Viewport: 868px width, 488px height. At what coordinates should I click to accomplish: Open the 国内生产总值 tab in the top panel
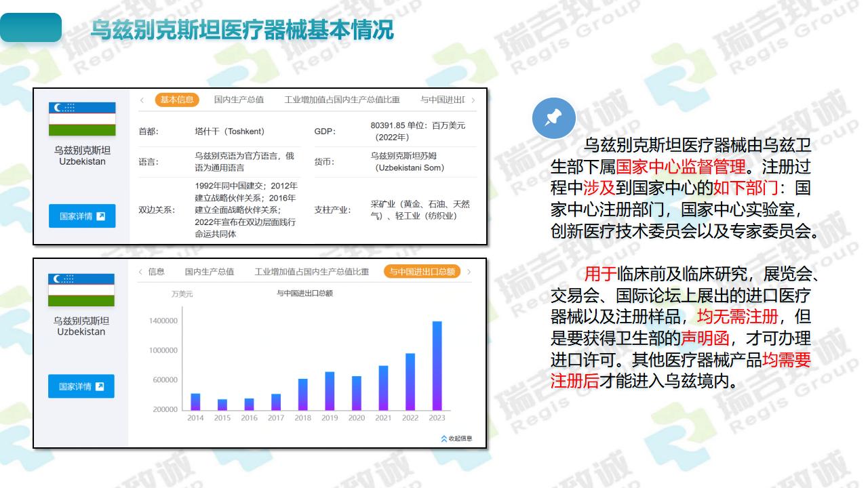(239, 100)
